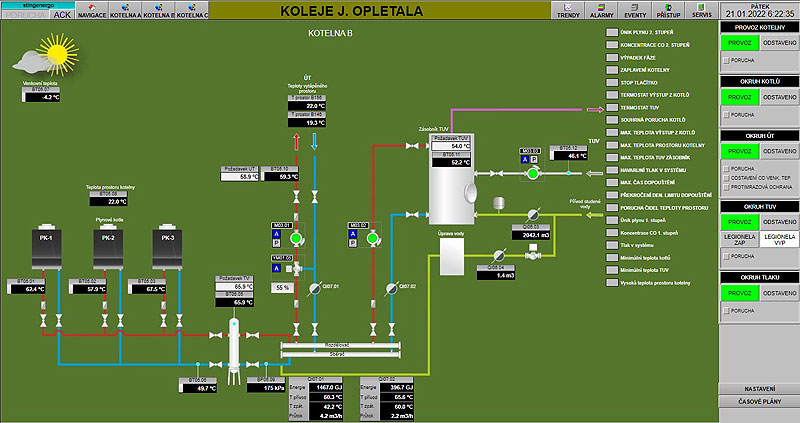Click ODSTAVENO under OKRUH ÚT
Image resolution: width=800 pixels, height=423 pixels.
[780, 151]
